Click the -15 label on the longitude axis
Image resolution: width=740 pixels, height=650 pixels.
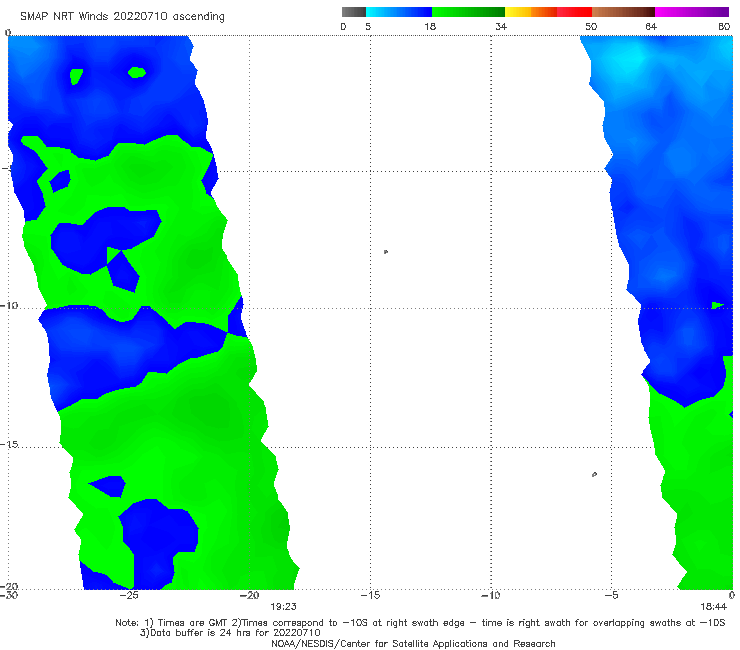[370, 595]
